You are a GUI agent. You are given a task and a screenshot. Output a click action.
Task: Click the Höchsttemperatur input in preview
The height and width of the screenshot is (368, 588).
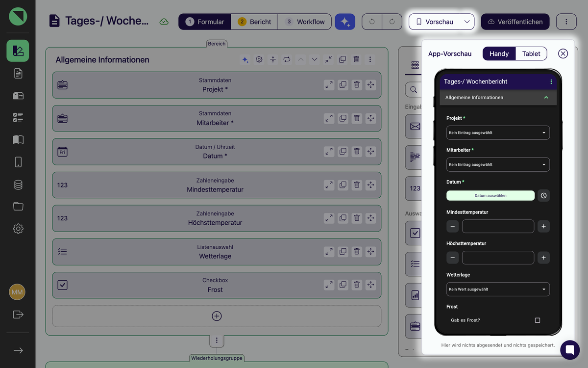[x=498, y=258]
